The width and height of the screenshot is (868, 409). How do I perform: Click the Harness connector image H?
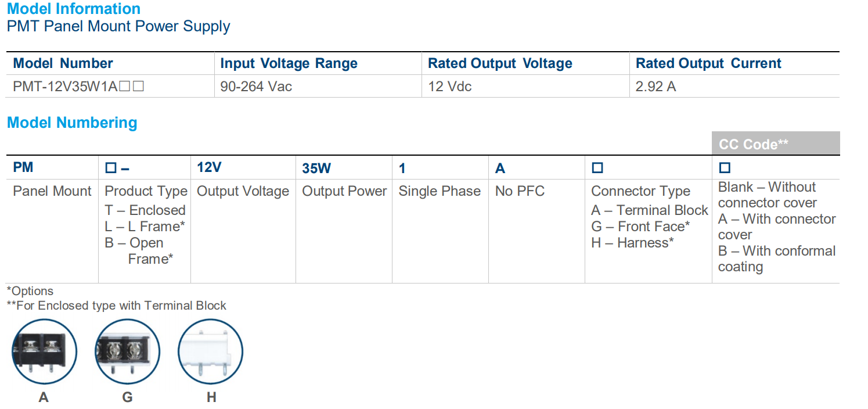(210, 353)
